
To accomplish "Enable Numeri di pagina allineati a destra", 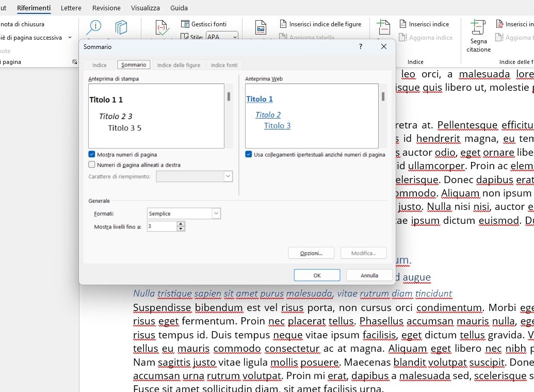I will (x=92, y=165).
